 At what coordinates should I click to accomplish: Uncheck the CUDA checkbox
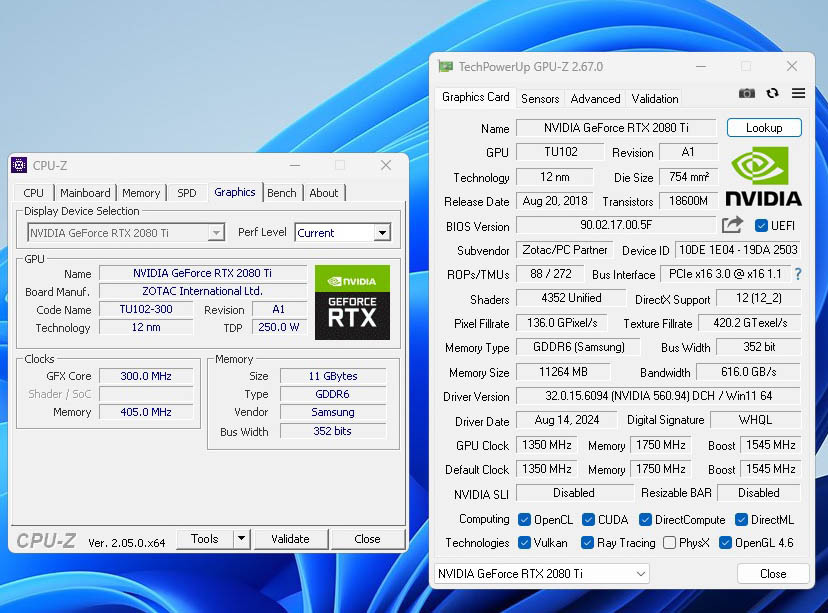(x=588, y=519)
